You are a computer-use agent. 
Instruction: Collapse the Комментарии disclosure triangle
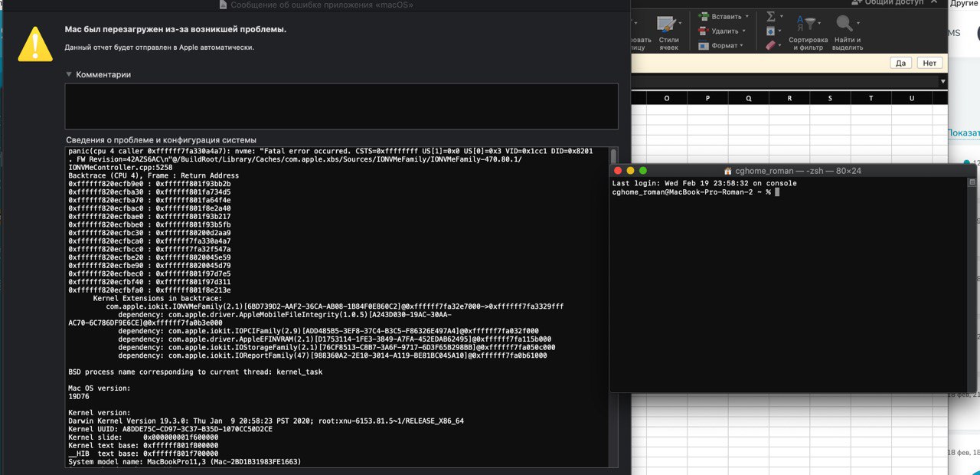click(x=69, y=74)
